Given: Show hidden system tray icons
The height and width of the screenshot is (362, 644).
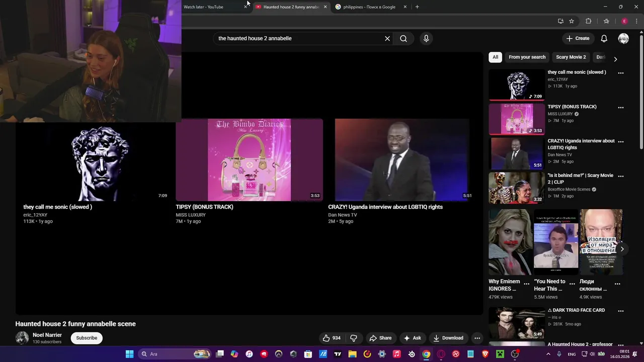Looking at the screenshot, I should 548,354.
